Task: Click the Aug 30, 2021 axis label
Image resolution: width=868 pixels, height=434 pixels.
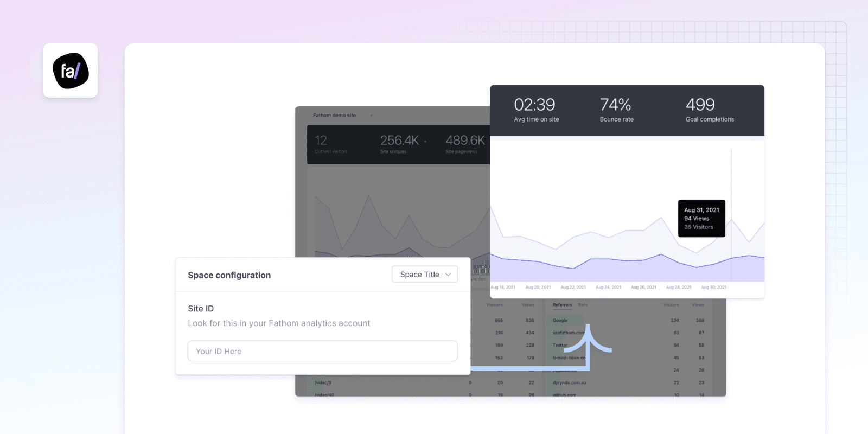Action: [713, 288]
